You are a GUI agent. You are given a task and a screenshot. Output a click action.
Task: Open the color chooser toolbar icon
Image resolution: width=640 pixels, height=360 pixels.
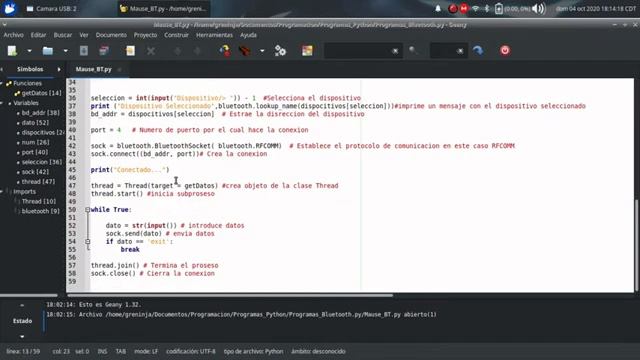point(307,51)
